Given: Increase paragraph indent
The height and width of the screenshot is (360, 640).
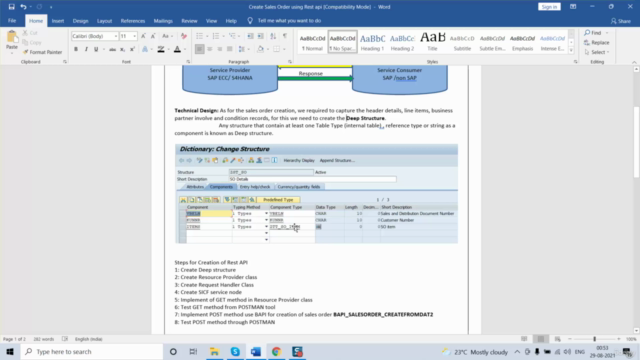Looking at the screenshot, I should (x=260, y=36).
